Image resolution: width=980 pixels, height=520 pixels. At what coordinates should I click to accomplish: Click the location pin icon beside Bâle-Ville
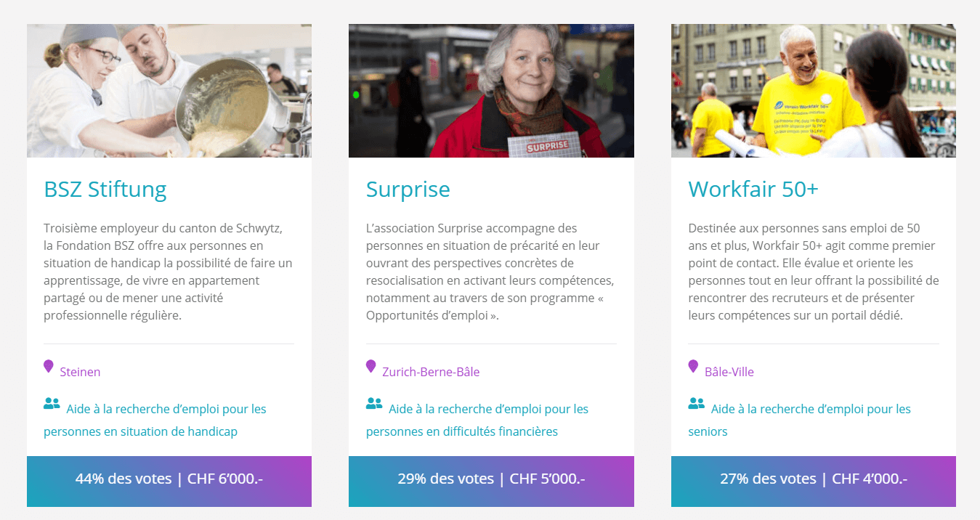tap(693, 367)
